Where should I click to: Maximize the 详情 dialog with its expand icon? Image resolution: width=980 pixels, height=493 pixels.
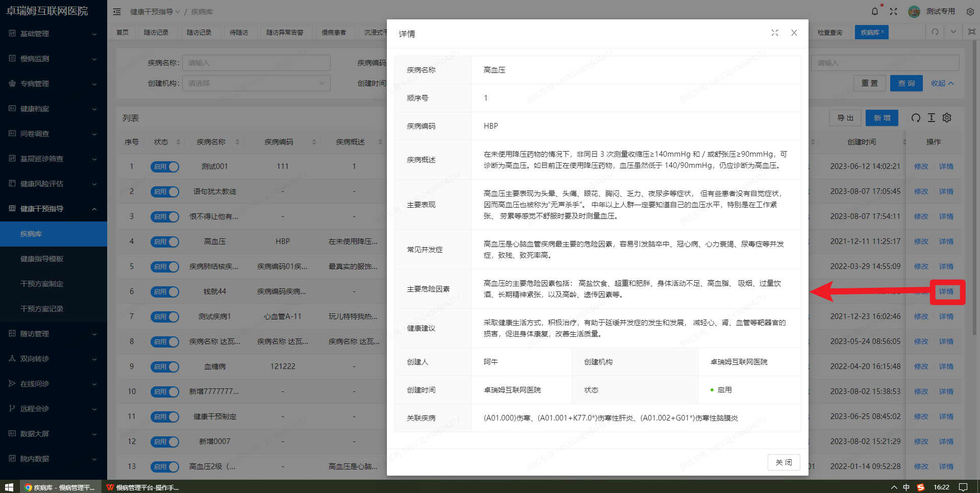coord(775,33)
